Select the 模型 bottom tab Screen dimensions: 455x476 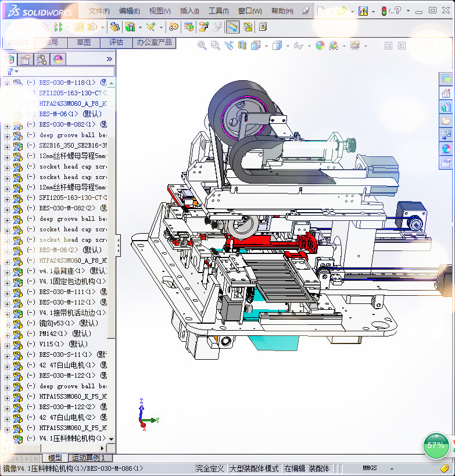[55, 458]
